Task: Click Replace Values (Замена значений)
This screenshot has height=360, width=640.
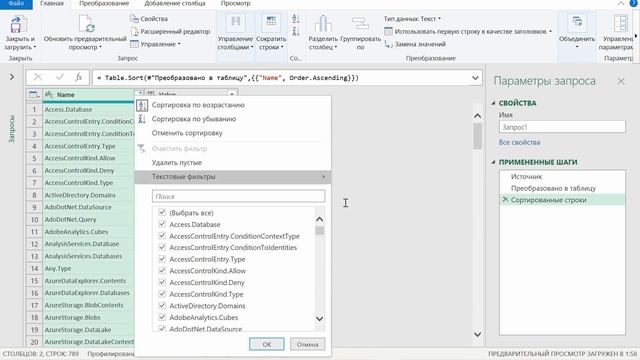Action: coord(415,44)
